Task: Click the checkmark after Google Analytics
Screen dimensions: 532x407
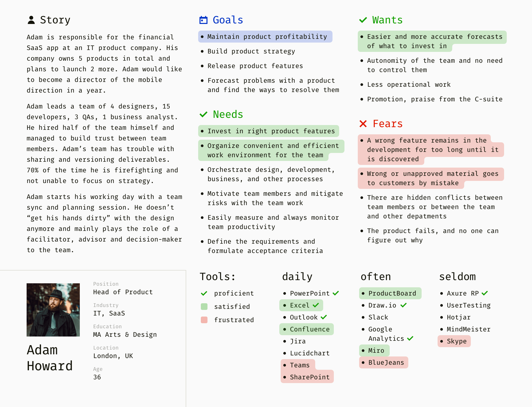Action: click(x=410, y=338)
